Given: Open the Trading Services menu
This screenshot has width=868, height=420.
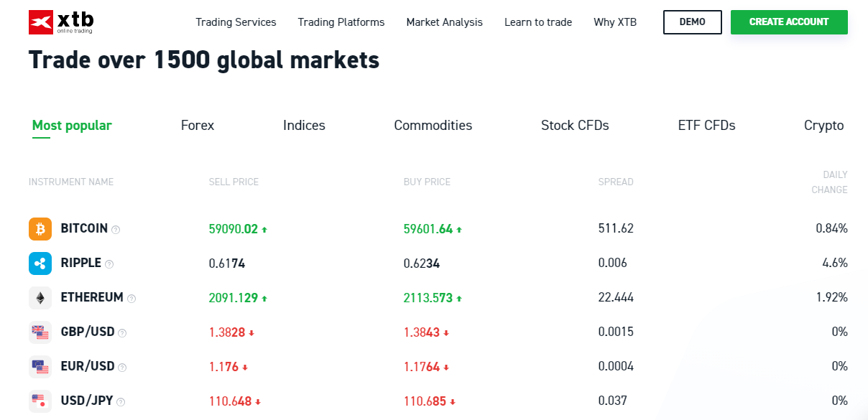Looking at the screenshot, I should [x=236, y=22].
